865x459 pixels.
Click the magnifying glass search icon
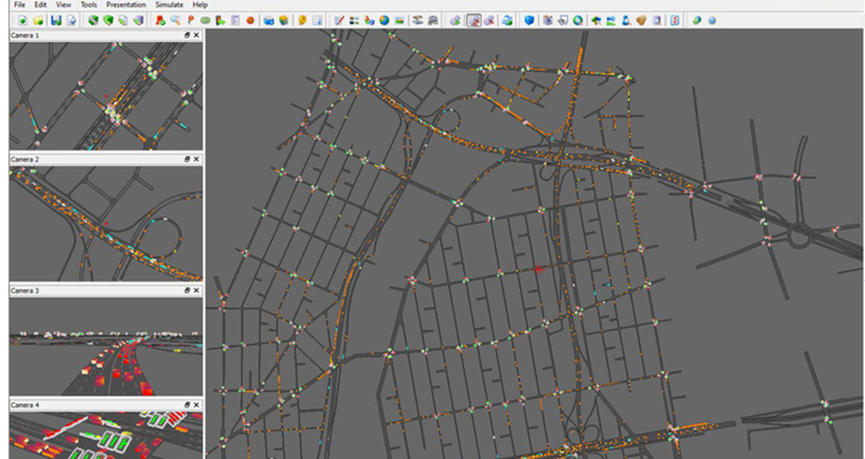(x=175, y=20)
